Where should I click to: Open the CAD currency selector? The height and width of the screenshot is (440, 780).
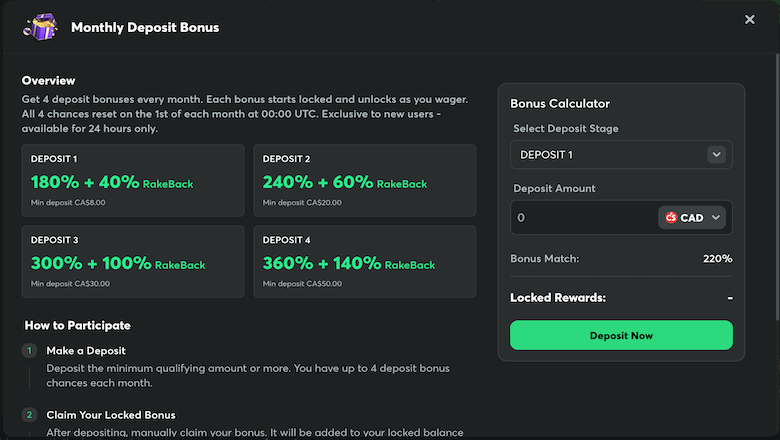(x=691, y=217)
